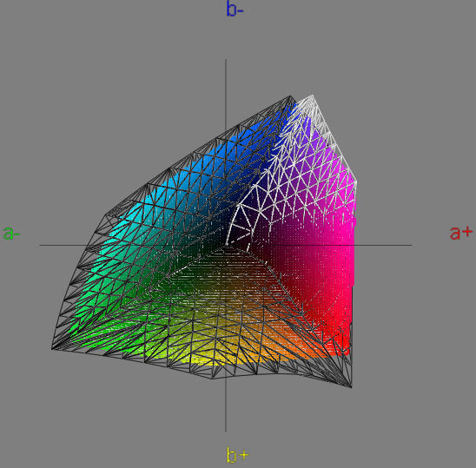Click the blue b- axis label
The image size is (476, 468).
(235, 9)
